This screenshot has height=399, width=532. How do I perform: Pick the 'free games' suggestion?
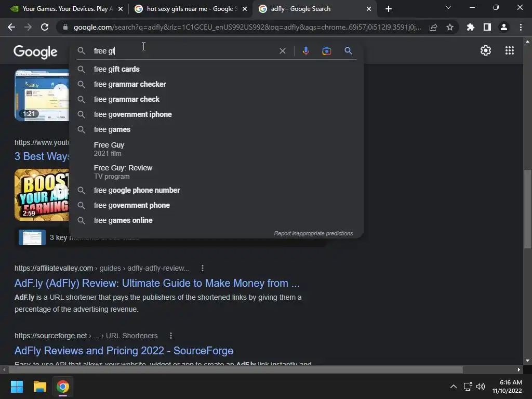[x=216, y=129]
